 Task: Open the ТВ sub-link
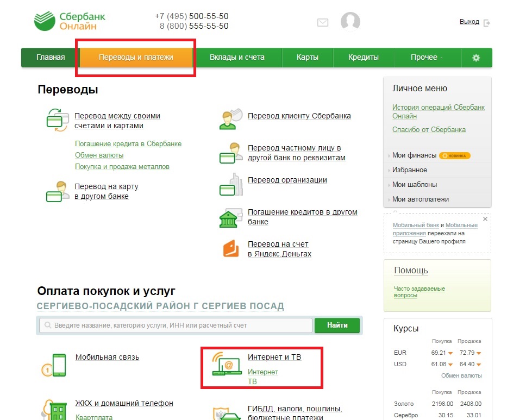(x=252, y=381)
